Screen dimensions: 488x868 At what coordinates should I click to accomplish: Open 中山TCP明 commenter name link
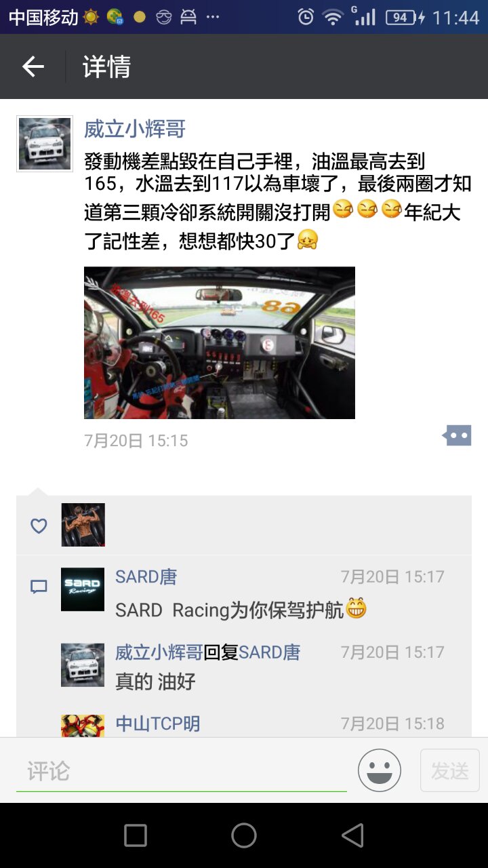pyautogui.click(x=158, y=724)
